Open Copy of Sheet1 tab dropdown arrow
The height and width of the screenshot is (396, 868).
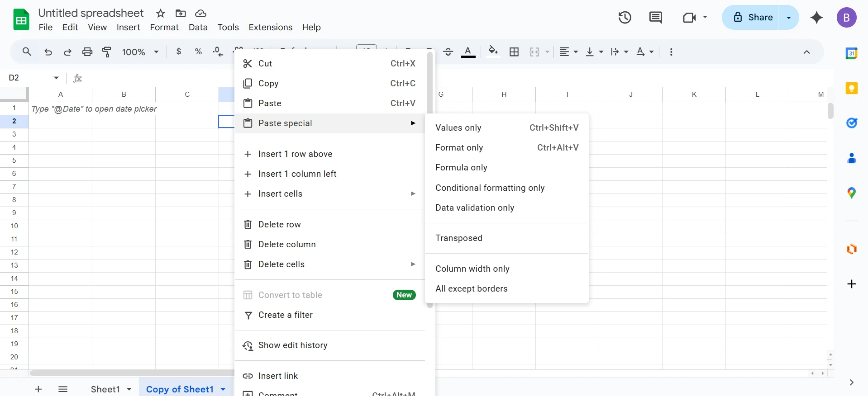[223, 389]
